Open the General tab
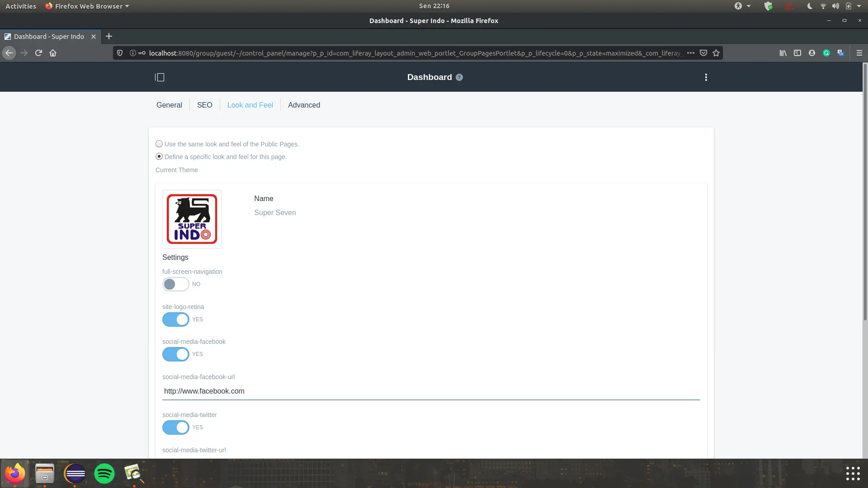Viewport: 868px width, 488px height. 169,105
